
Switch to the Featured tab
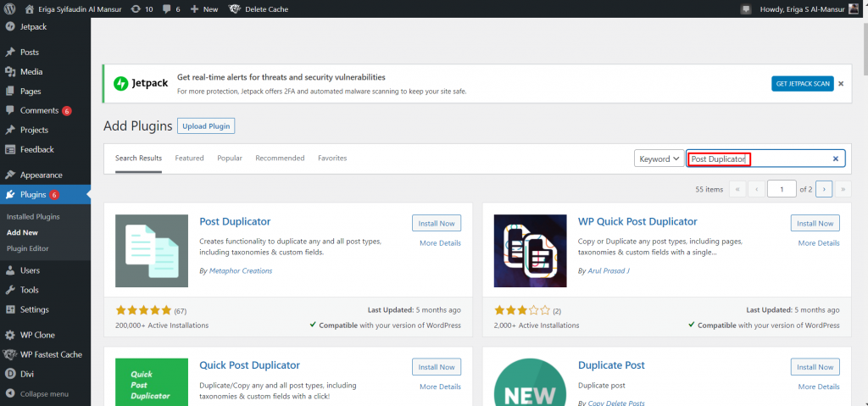(x=189, y=159)
